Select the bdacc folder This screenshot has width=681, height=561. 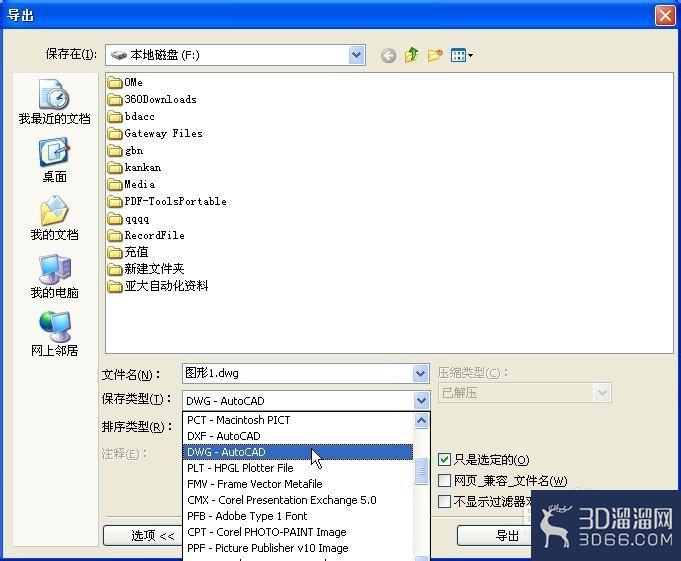pyautogui.click(x=131, y=116)
